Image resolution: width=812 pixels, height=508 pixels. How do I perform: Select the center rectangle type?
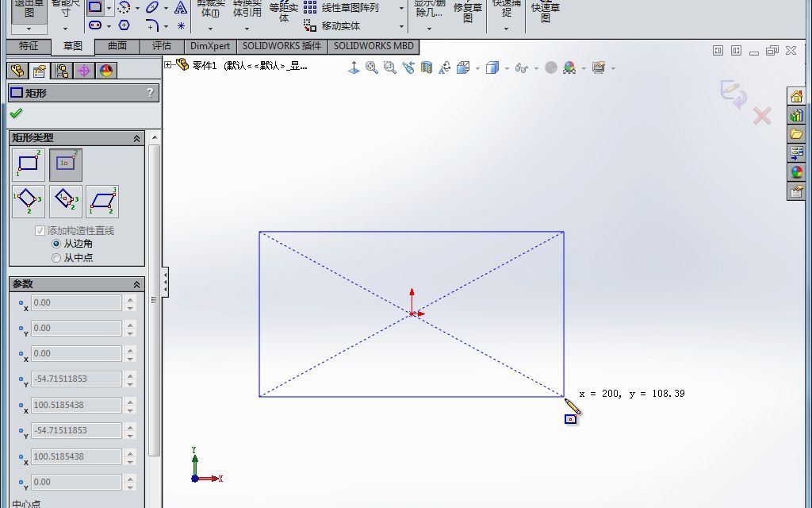66,162
